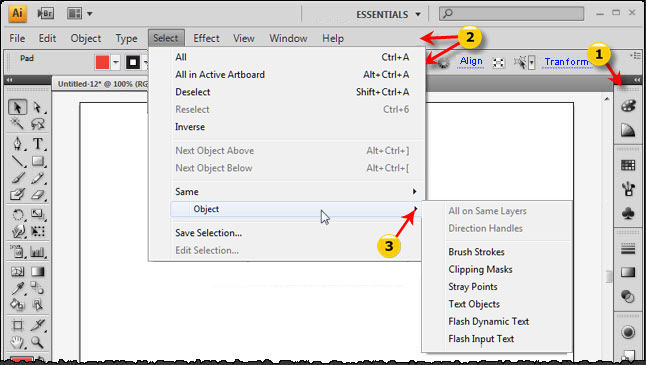The image size is (646, 365).
Task: Choose the Rotate tool
Action: pyautogui.click(x=17, y=214)
